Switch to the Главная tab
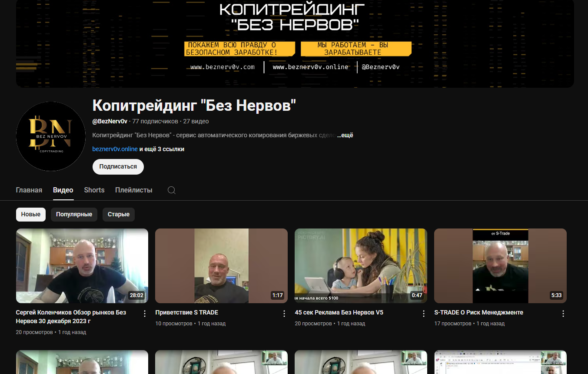The width and height of the screenshot is (588, 374). point(29,190)
